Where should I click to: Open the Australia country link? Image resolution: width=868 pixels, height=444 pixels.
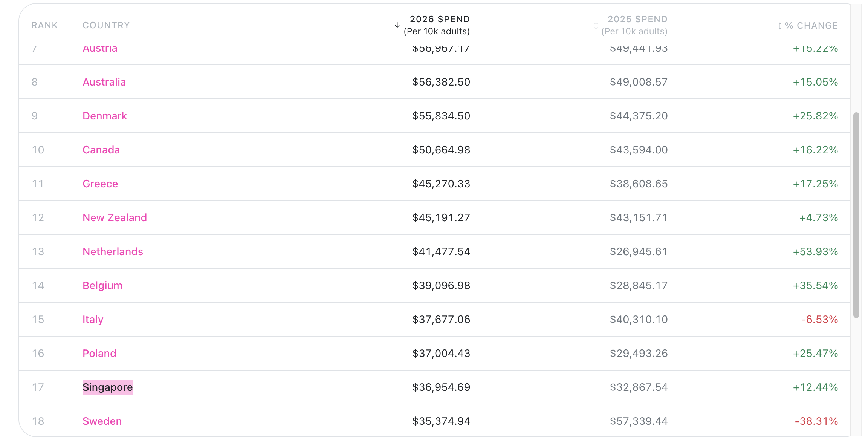click(104, 82)
